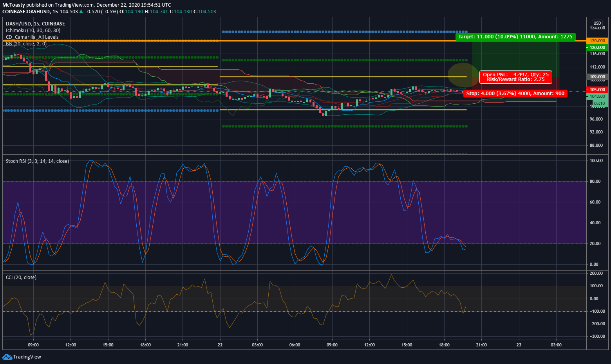Click the date label 22 on time axis
This screenshot has height=364, width=611.
pos(220,345)
